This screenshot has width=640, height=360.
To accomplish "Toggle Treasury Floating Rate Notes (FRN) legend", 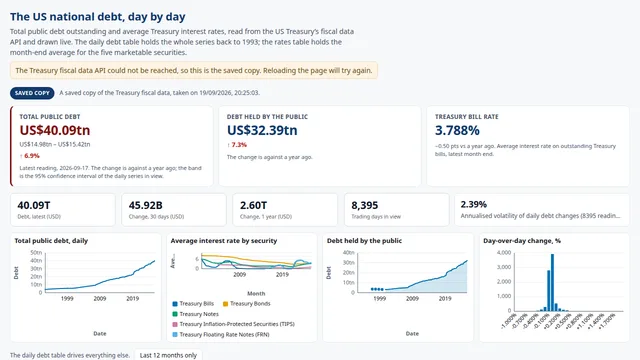I will point(221,334).
